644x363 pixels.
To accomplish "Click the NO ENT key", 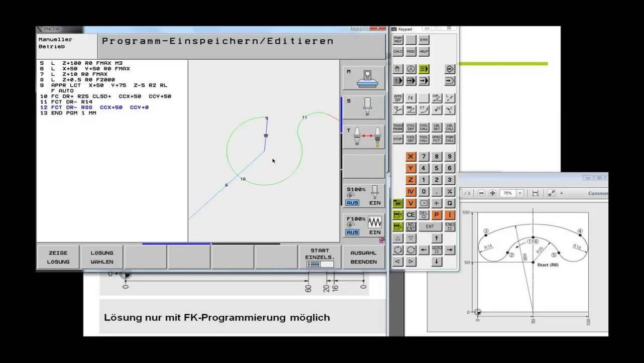I will pos(411,226).
